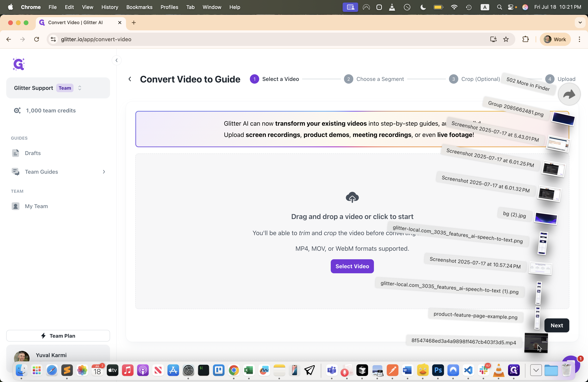Screen dimensions: 588x382
Task: Reload the page
Action: 37,39
